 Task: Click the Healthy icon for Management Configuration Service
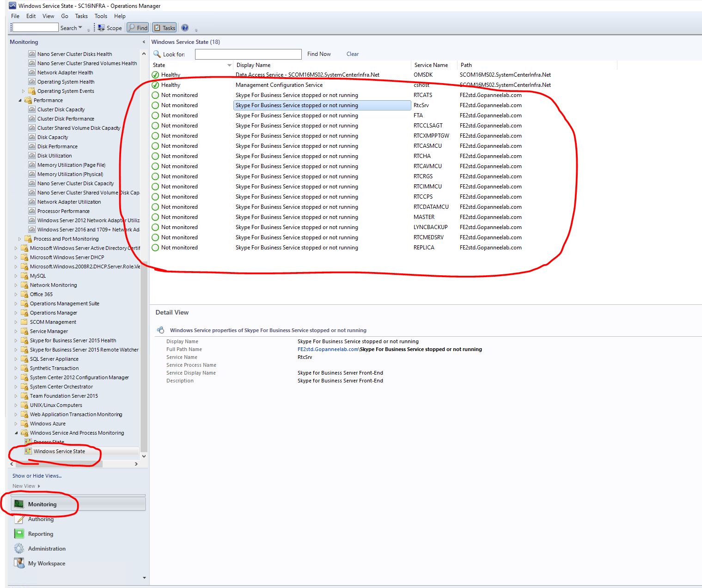155,85
